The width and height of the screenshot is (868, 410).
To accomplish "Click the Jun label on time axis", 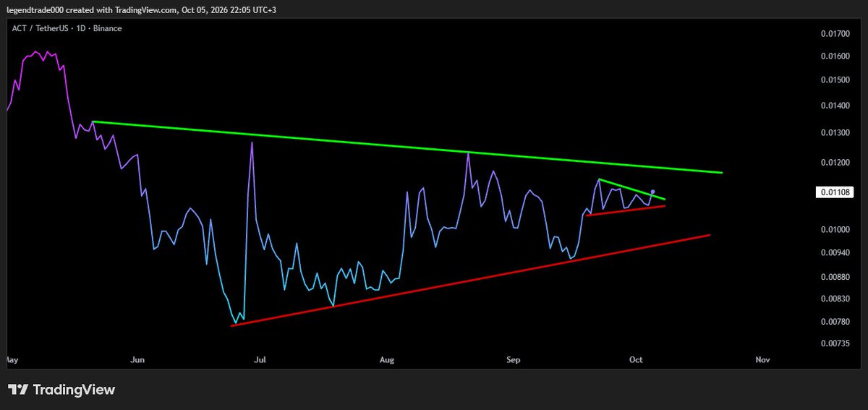I will [x=138, y=359].
